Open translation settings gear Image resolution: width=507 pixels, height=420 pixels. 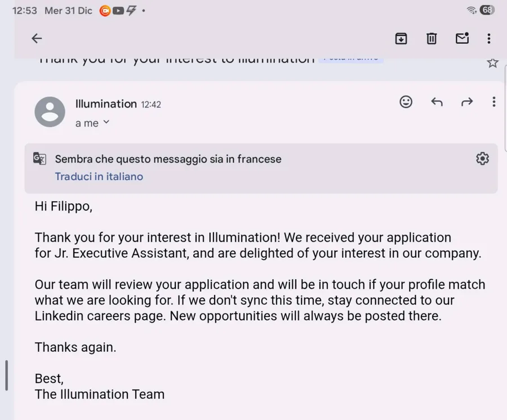click(482, 159)
